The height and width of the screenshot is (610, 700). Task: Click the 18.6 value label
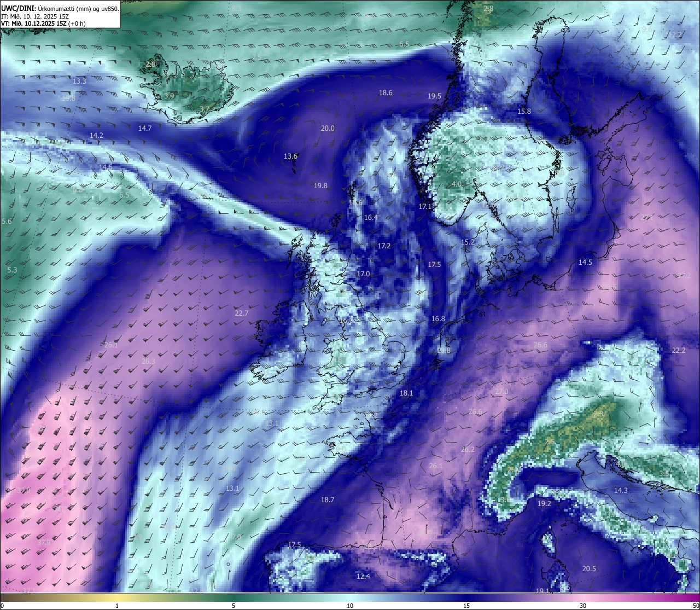pos(386,93)
